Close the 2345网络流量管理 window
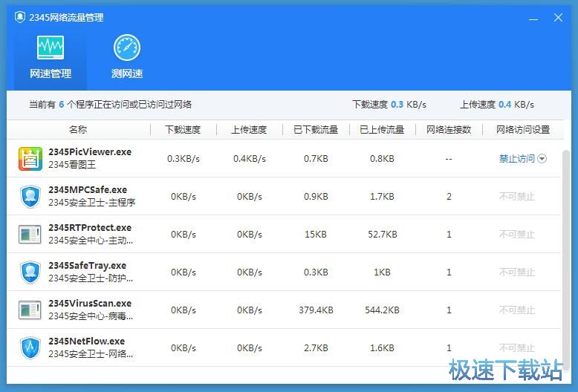The image size is (578, 392). (x=558, y=17)
